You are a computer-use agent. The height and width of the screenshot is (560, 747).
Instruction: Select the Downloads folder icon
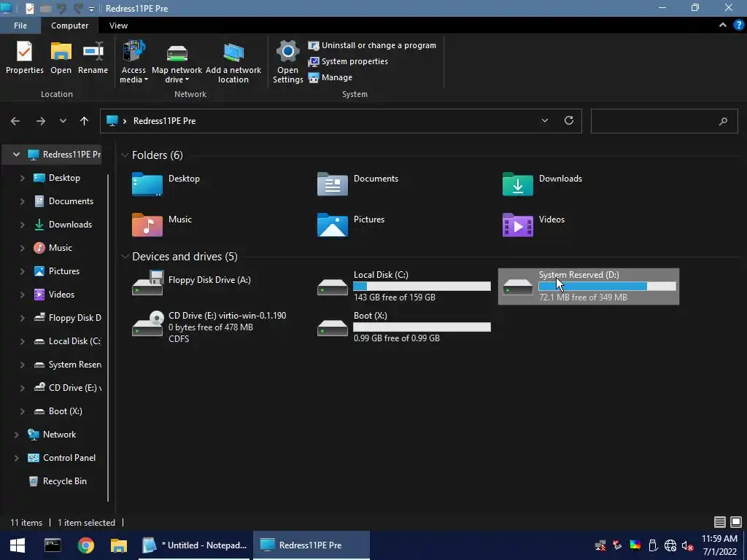518,184
